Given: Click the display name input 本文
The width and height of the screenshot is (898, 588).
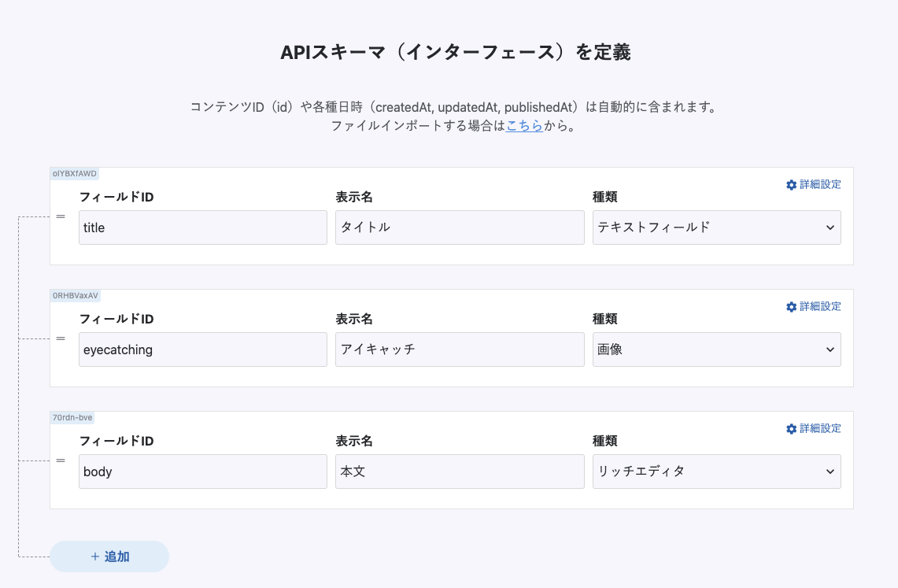Looking at the screenshot, I should coord(460,472).
